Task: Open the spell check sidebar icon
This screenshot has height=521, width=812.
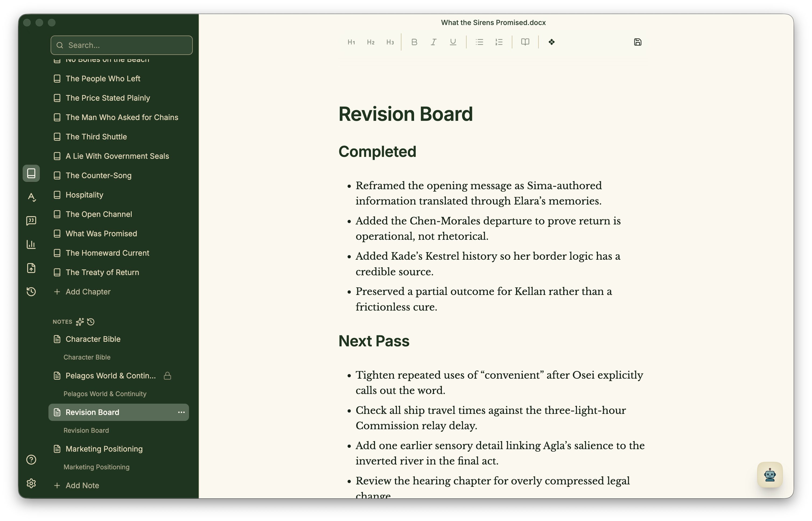Action: pos(31,197)
